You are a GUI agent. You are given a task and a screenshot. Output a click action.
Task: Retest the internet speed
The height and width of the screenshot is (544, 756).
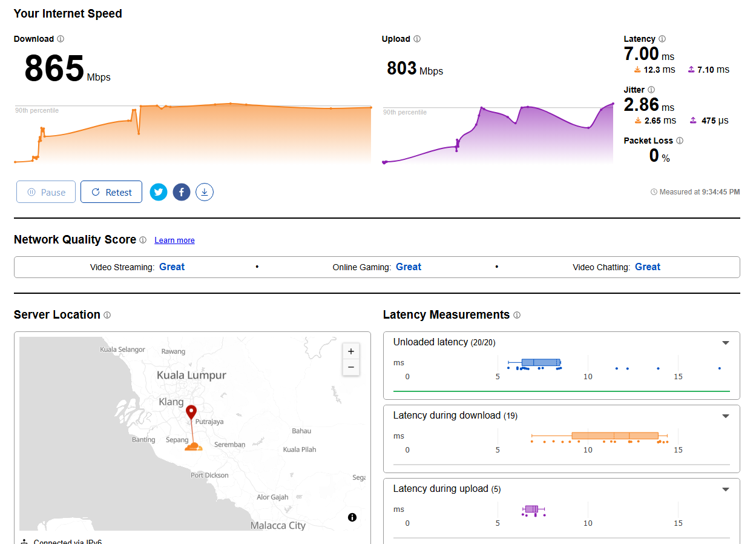[x=111, y=192]
